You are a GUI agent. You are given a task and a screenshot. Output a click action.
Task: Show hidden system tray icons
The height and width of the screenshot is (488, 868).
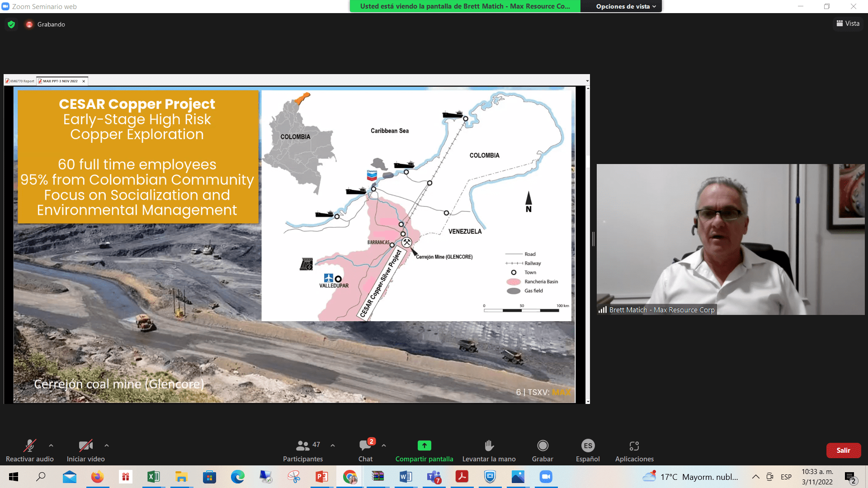click(755, 477)
